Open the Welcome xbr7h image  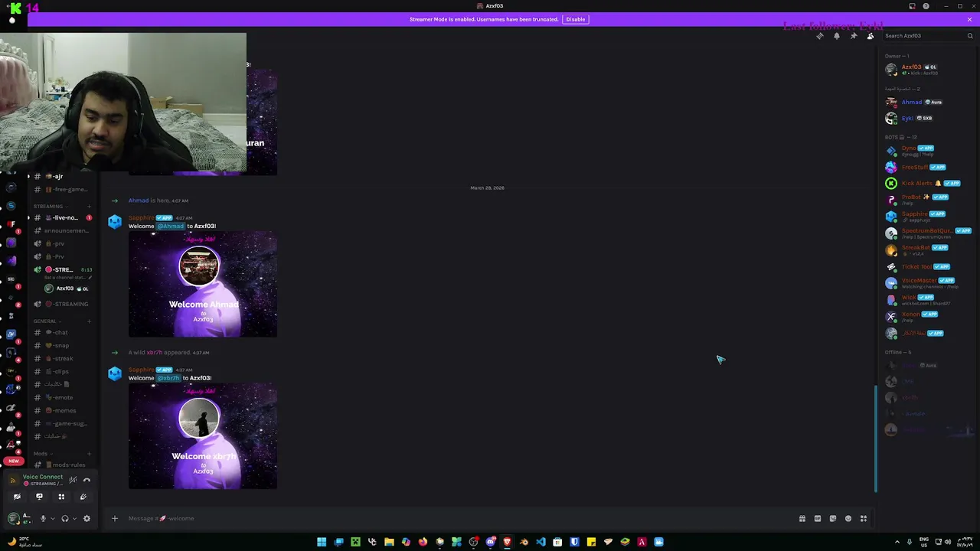(203, 436)
